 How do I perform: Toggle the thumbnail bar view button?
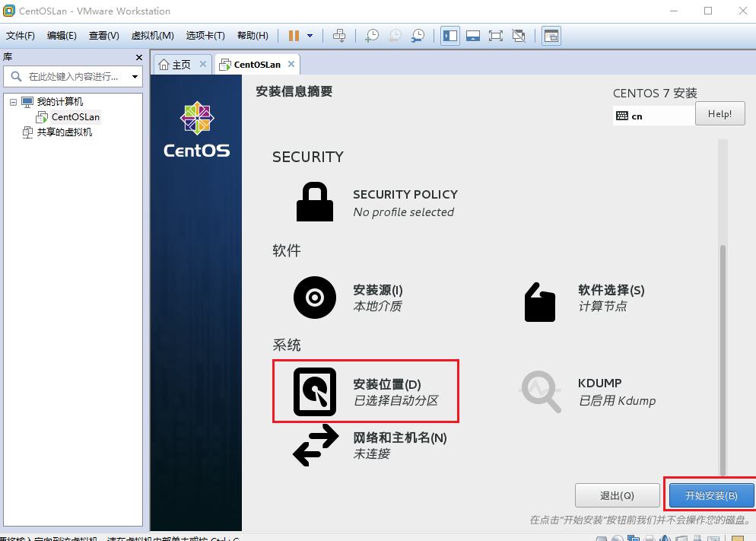coord(473,36)
